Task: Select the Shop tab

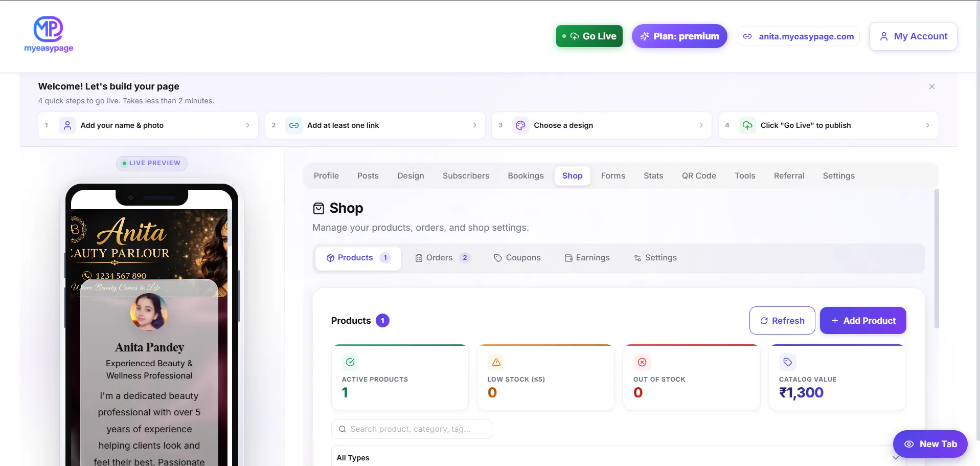Action: [572, 176]
